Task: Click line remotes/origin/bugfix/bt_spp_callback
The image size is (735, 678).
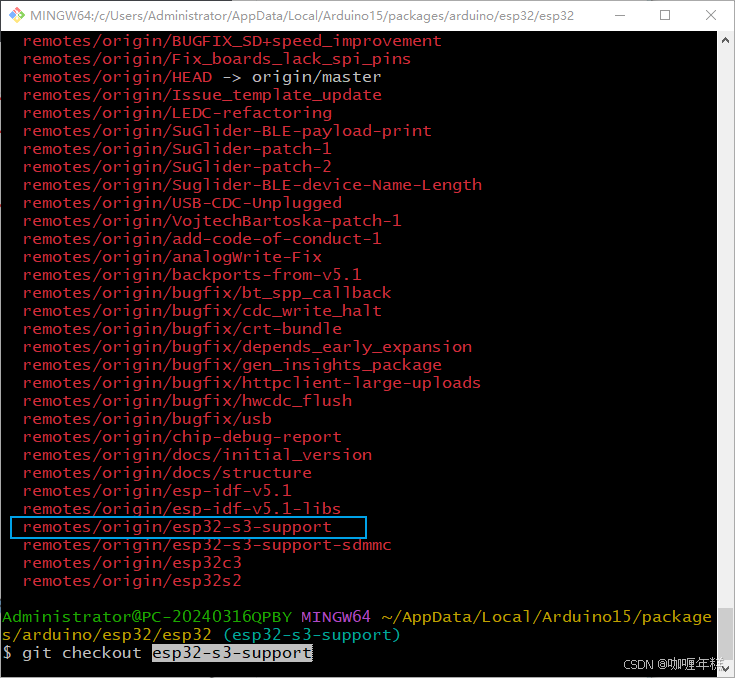Action: (207, 293)
